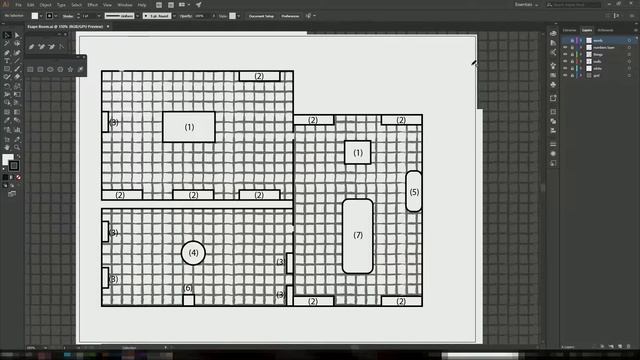Image resolution: width=640 pixels, height=360 pixels.
Task: Select the Scale tool
Action: pos(17,86)
